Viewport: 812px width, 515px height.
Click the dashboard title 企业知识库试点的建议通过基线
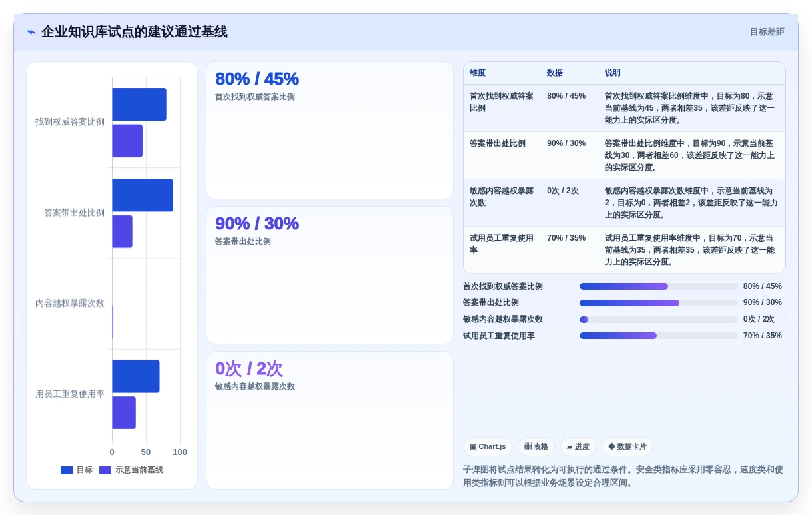pyautogui.click(x=135, y=32)
